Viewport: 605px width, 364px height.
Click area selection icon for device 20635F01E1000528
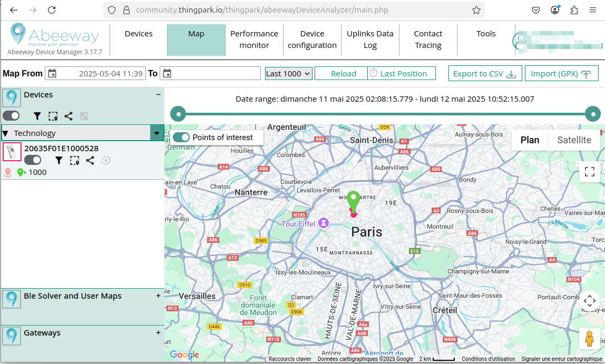[x=74, y=161]
